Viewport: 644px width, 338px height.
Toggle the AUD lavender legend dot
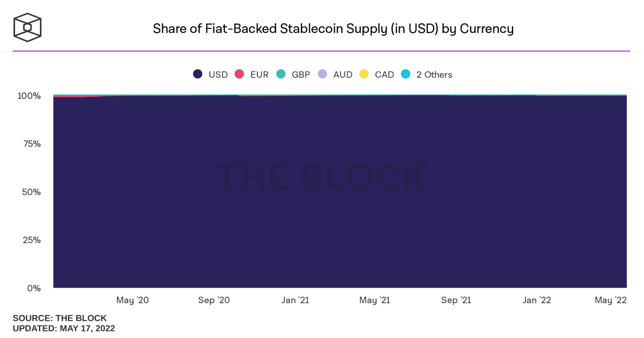coord(322,74)
